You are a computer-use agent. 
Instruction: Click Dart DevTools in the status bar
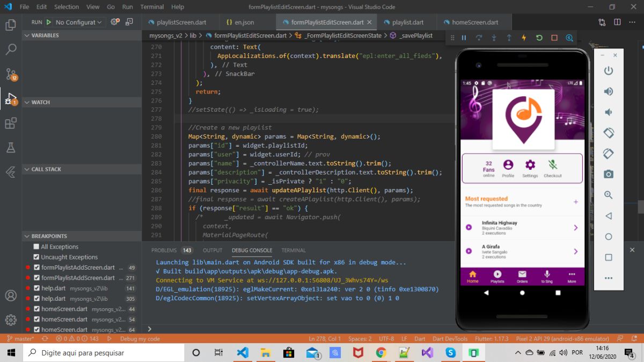(449, 339)
